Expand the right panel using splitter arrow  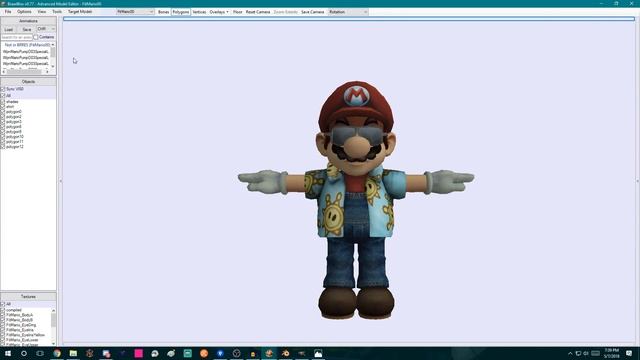pos(637,180)
